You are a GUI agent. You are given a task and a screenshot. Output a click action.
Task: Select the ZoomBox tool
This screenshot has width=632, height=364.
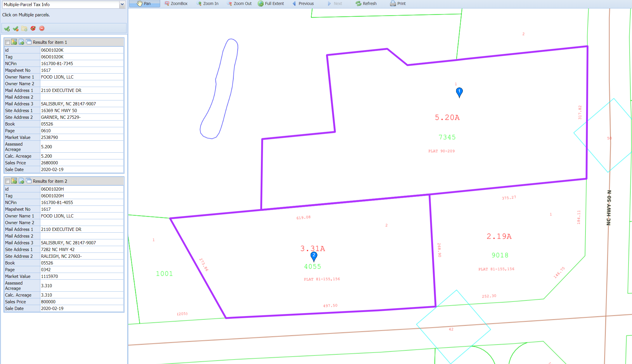176,4
